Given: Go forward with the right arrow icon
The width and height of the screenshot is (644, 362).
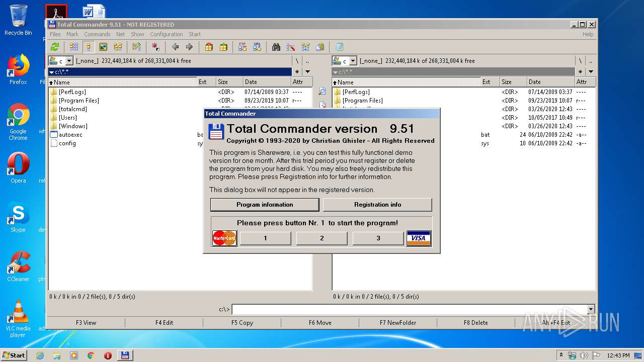Looking at the screenshot, I should (189, 47).
